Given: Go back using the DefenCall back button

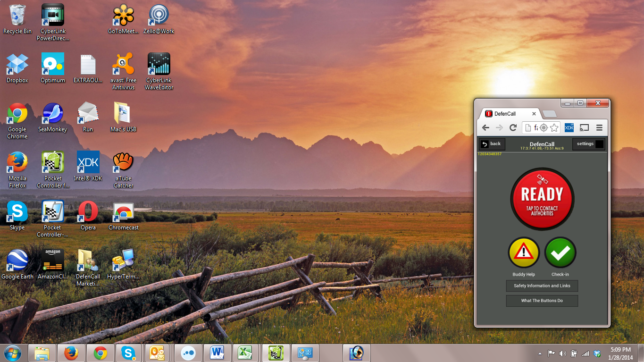Looking at the screenshot, I should [x=492, y=144].
